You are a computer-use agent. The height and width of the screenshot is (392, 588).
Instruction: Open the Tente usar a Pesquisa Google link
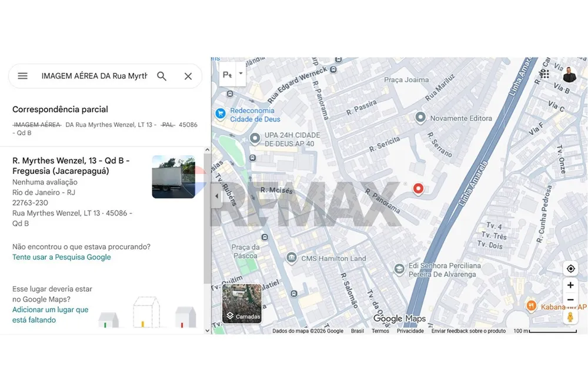[62, 257]
